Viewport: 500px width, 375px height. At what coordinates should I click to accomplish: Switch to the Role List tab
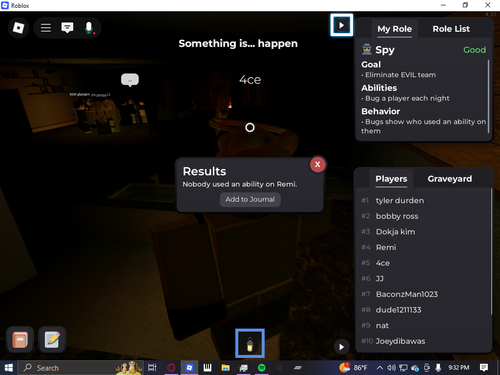coord(451,29)
